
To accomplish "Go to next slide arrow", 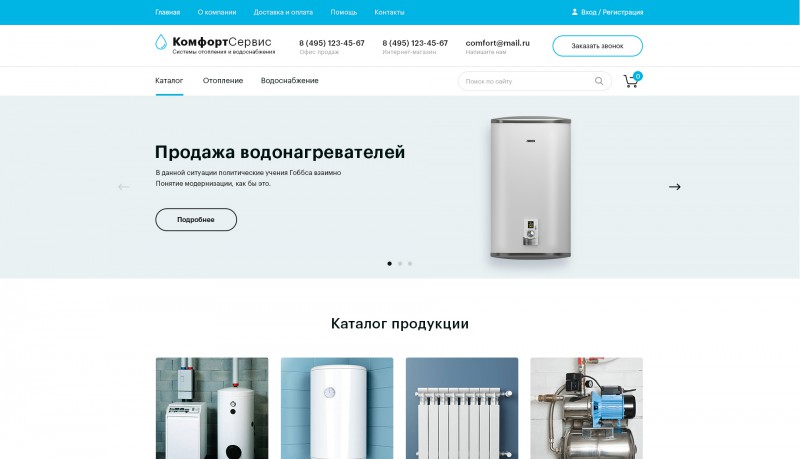I will pyautogui.click(x=674, y=187).
